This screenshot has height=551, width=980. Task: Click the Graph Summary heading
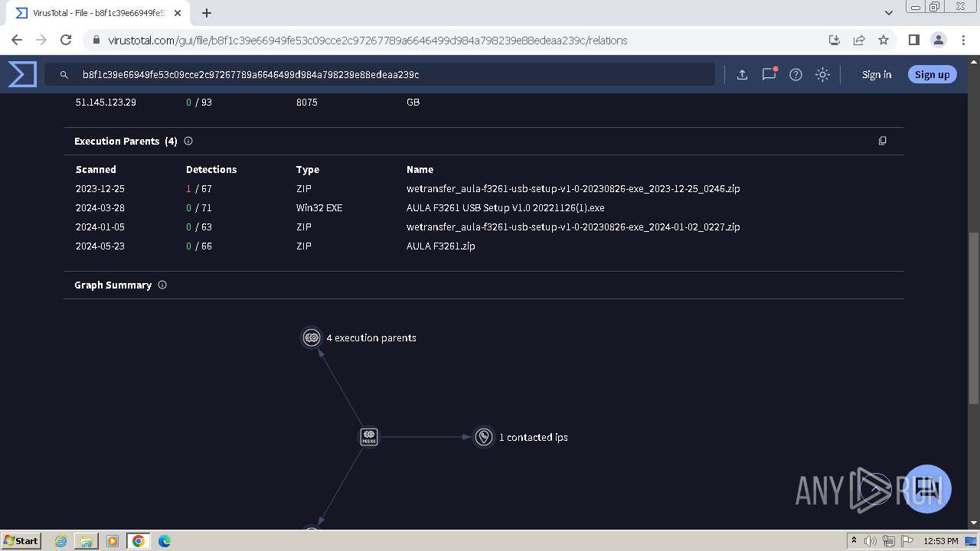[x=113, y=285]
